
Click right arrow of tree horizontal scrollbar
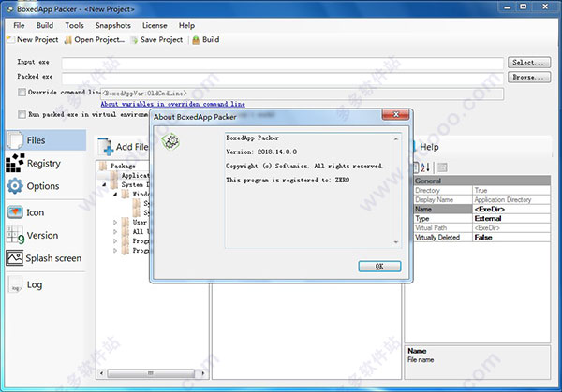pos(203,373)
